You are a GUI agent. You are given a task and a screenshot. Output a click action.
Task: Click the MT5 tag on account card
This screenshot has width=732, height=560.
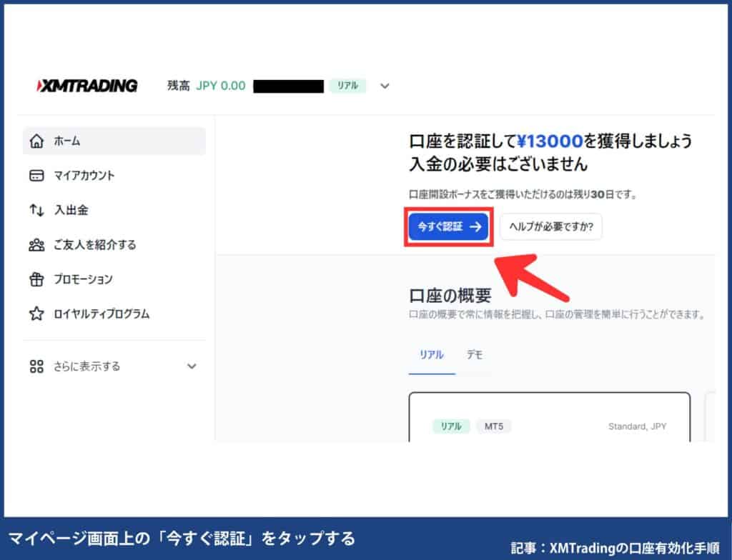493,426
